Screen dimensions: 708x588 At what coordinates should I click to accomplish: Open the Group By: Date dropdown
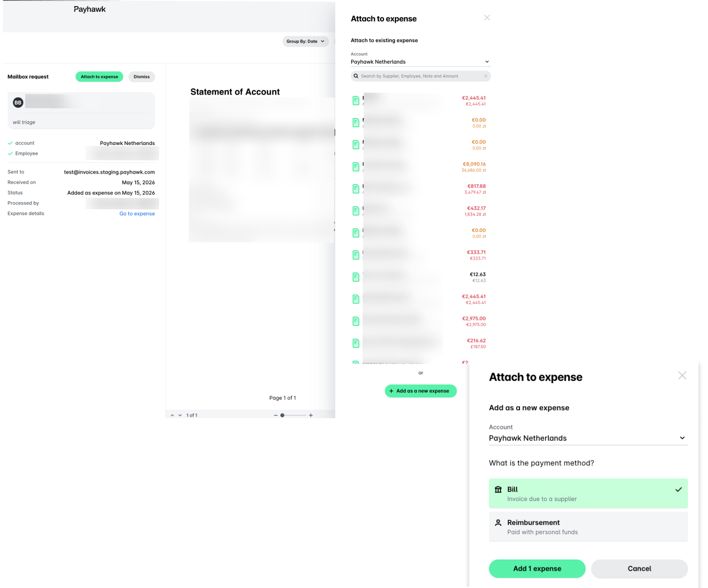[x=306, y=41]
